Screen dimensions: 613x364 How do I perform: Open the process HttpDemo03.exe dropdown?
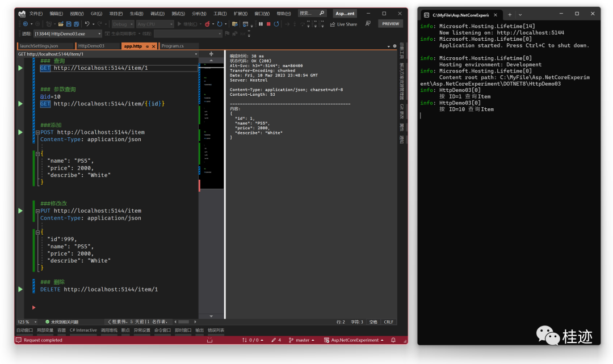pyautogui.click(x=68, y=34)
